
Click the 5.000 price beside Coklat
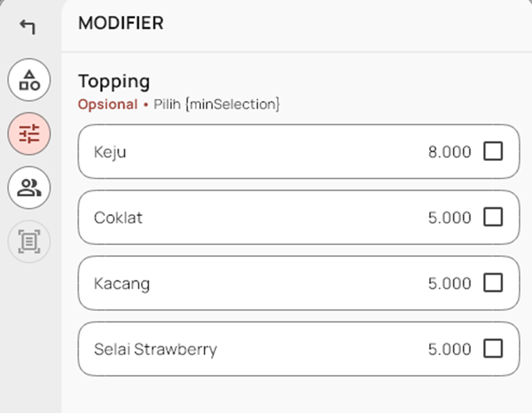point(449,218)
